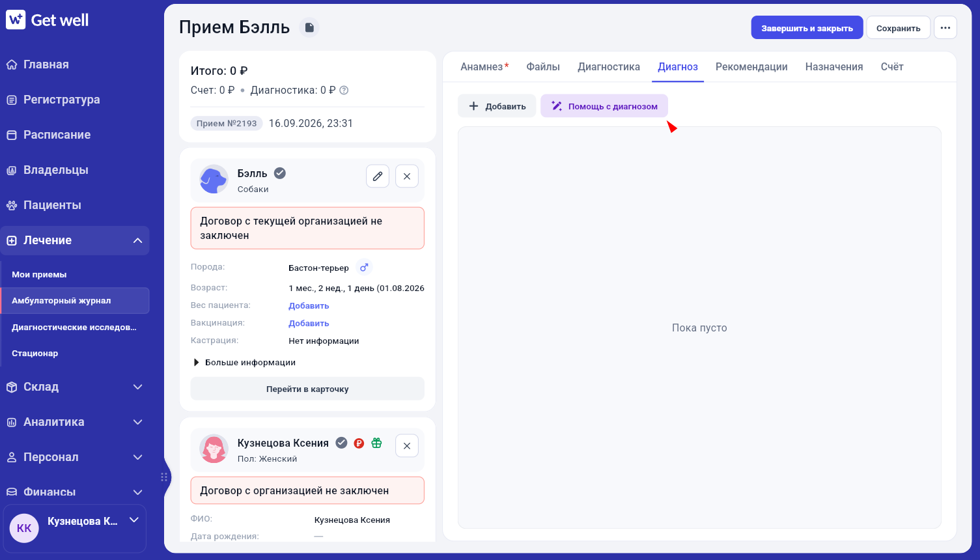Click the Сохранить button

(x=898, y=28)
